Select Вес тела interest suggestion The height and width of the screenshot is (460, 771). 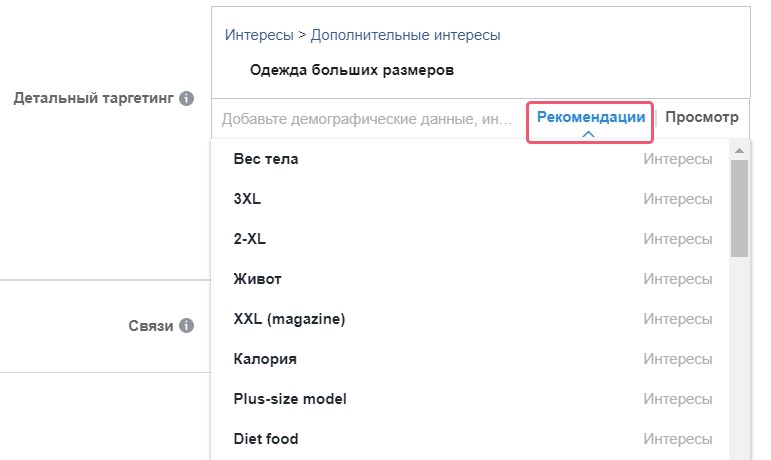tap(473, 159)
